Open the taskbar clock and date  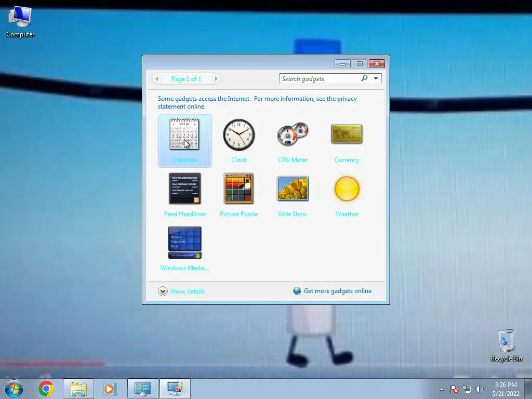click(506, 389)
